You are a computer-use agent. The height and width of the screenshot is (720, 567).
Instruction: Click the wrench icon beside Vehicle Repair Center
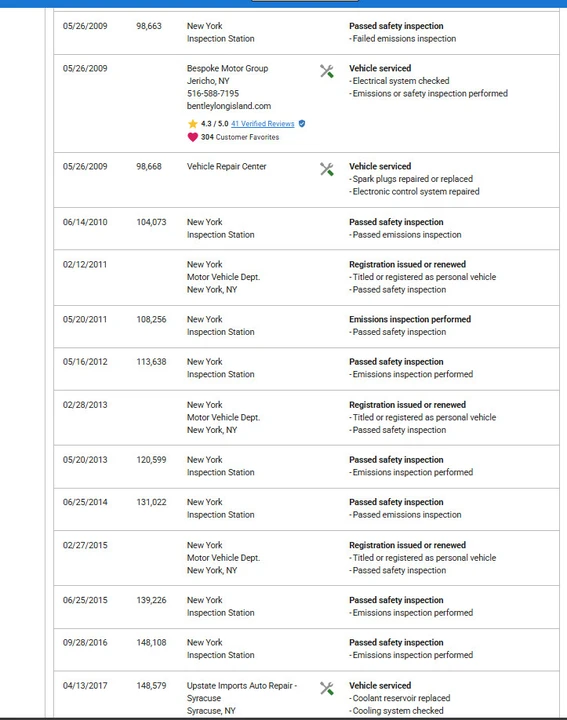326,169
